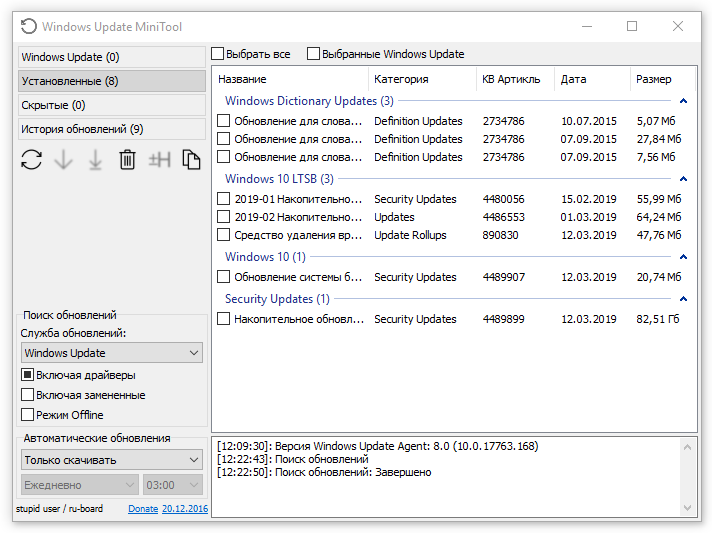Collapse Windows Dictionary Updates group
The height and width of the screenshot is (533, 712).
pyautogui.click(x=683, y=101)
